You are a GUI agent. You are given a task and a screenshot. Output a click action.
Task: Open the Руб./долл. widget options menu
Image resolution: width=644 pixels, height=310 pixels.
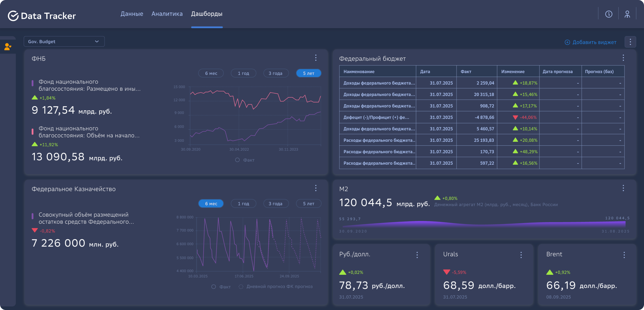pos(417,255)
